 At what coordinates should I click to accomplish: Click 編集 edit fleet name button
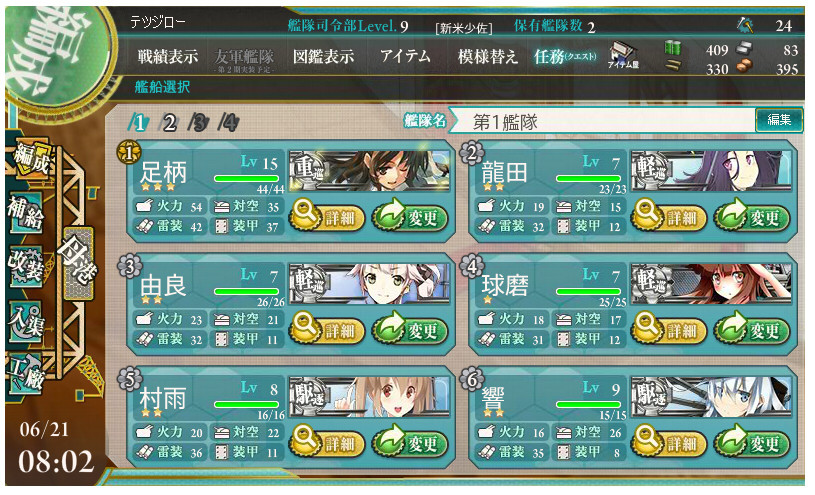click(779, 120)
